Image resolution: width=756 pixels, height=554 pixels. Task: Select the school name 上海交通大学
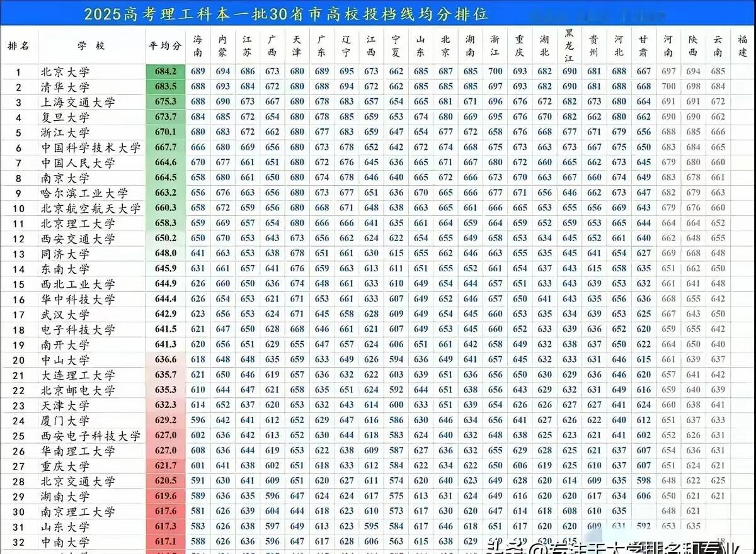click(77, 102)
